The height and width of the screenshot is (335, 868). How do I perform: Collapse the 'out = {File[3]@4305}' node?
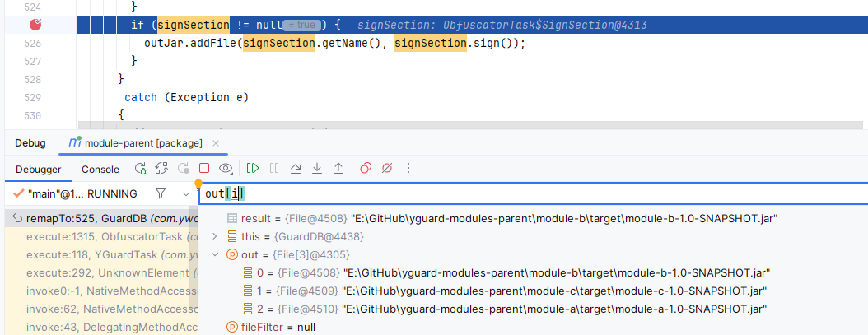[x=215, y=254]
